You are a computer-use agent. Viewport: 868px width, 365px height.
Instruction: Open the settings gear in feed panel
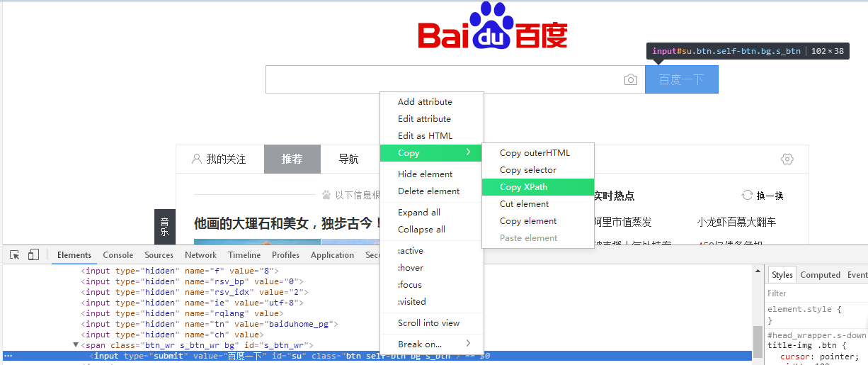(787, 159)
